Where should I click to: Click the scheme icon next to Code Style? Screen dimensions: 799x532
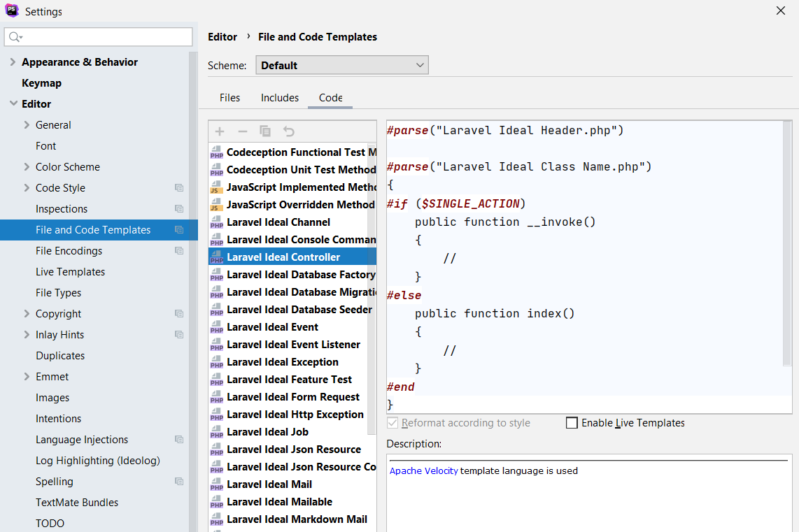coord(179,188)
